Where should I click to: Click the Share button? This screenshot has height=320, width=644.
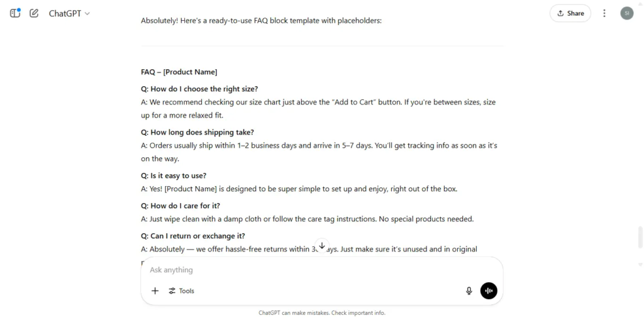570,13
